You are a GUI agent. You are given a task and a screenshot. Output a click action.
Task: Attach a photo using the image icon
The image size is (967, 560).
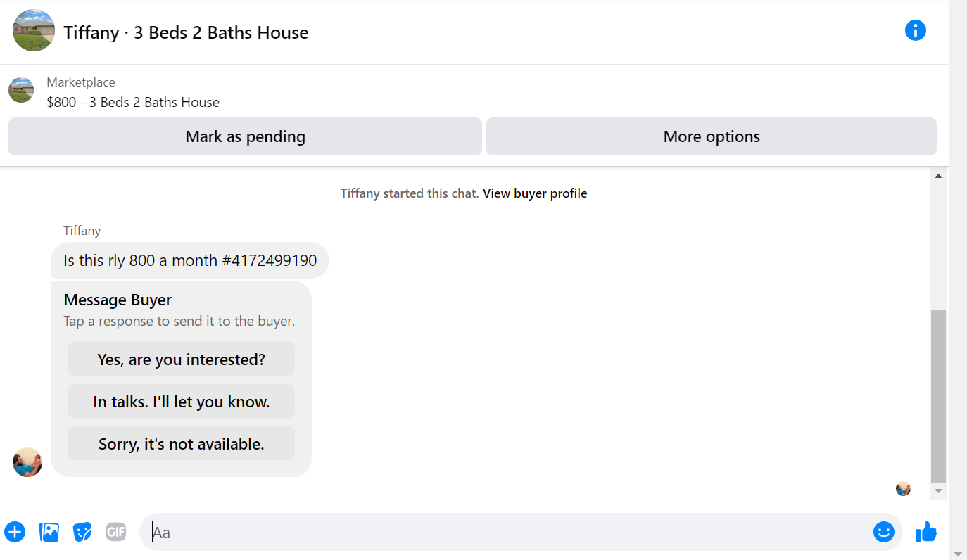coord(49,532)
